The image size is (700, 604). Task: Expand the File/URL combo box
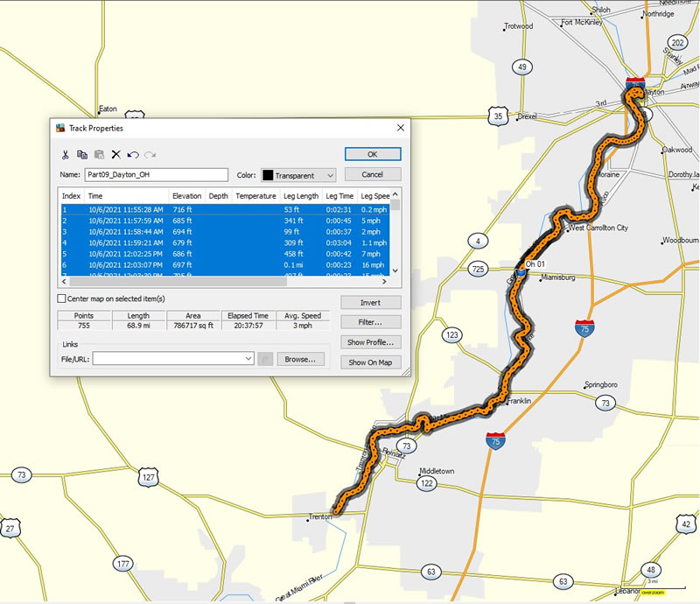pos(248,359)
